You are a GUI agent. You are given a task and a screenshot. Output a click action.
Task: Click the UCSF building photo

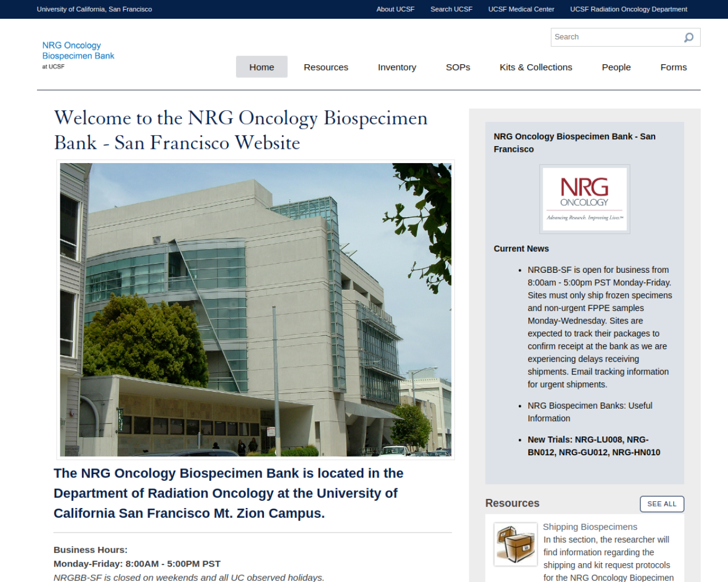point(255,310)
